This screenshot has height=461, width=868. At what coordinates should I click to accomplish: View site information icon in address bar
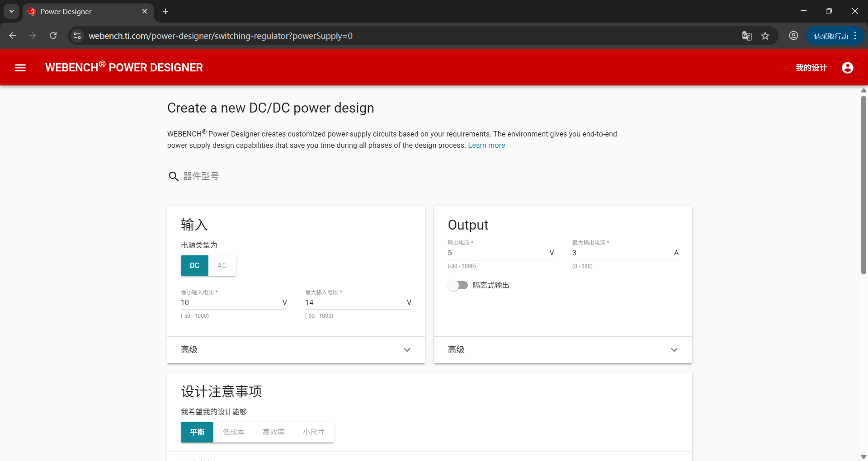77,36
